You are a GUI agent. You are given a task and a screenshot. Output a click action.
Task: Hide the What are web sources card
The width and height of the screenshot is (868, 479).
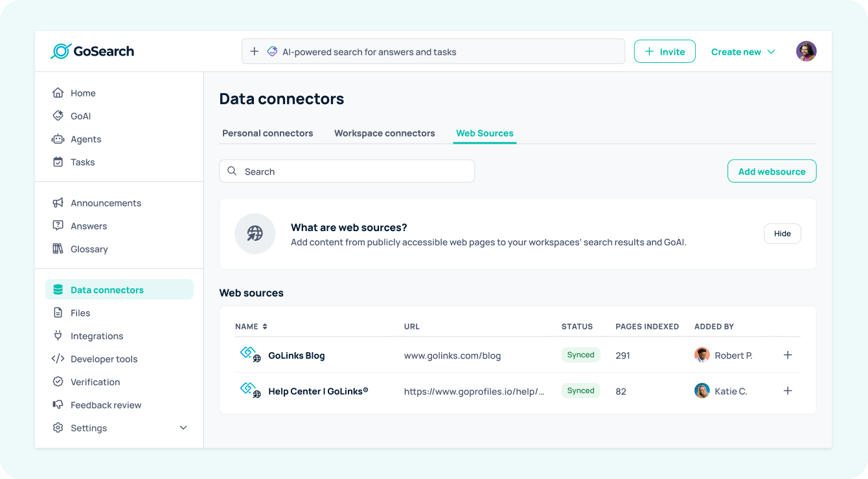[782, 234]
